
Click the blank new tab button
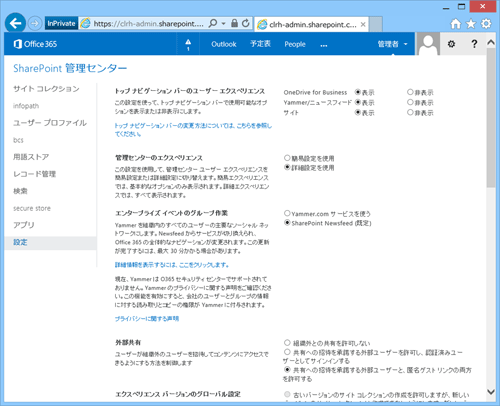click(x=376, y=24)
